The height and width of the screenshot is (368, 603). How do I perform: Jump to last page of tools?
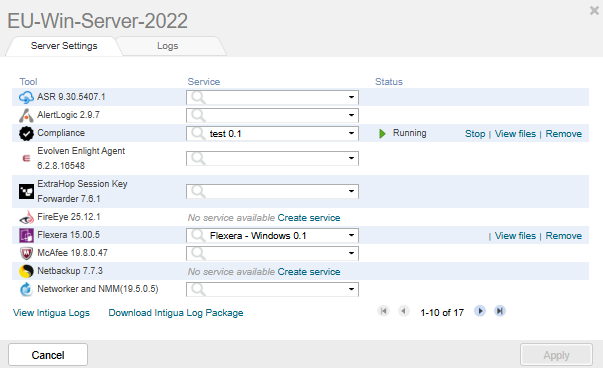500,311
